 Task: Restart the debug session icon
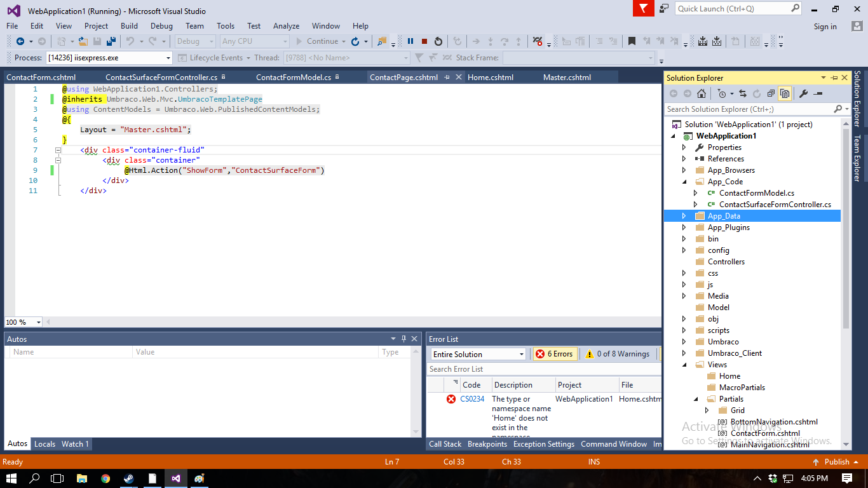point(438,41)
